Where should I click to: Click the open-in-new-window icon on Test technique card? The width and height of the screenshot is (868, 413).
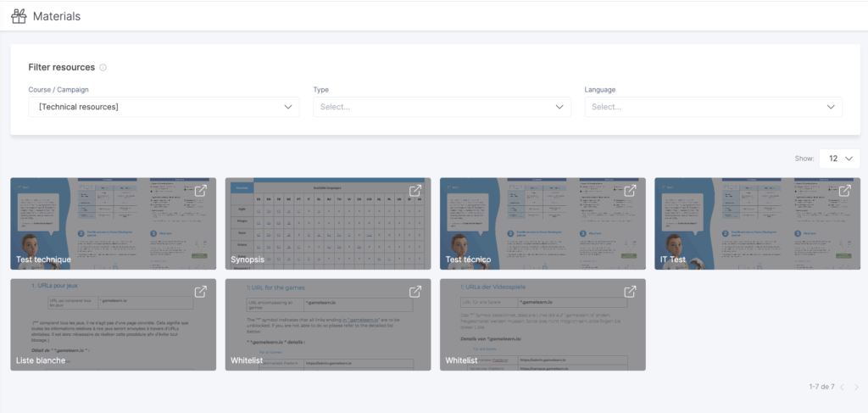(x=201, y=191)
